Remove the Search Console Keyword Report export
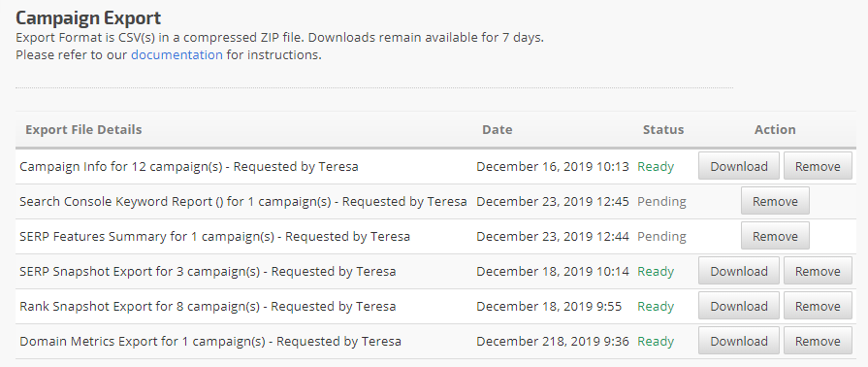The image size is (868, 367). (775, 201)
